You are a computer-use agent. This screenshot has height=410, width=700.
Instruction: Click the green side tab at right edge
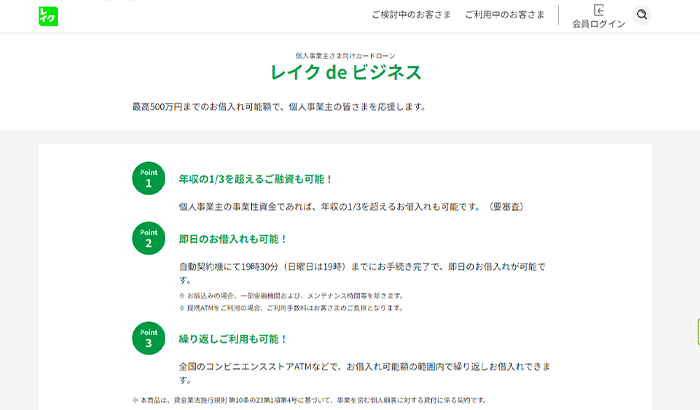click(x=698, y=332)
